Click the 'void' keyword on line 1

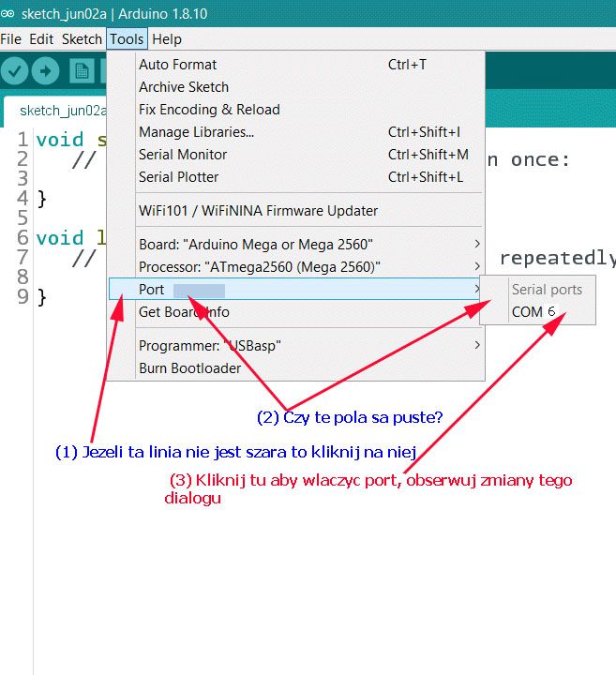point(60,140)
